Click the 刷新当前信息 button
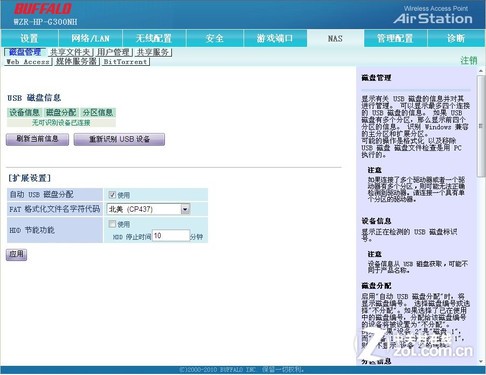486x375 pixels. tap(37, 139)
